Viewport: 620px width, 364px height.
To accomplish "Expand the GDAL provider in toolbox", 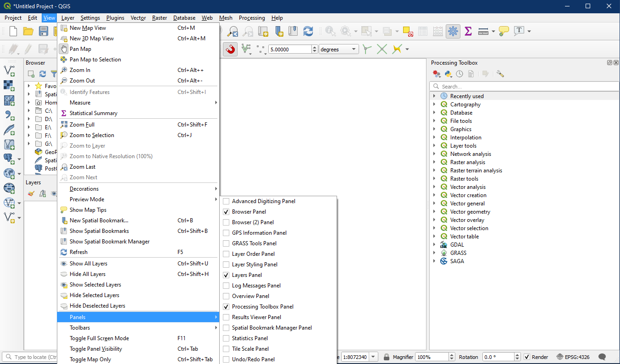I will [434, 245].
